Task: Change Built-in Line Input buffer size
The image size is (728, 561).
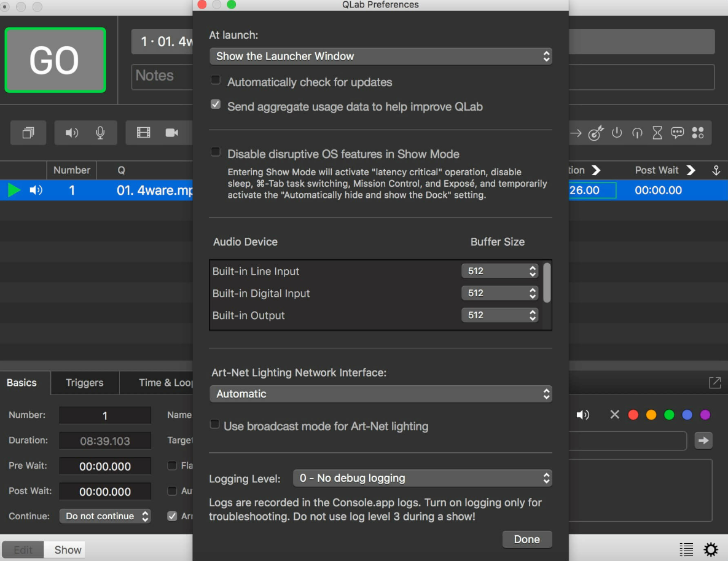Action: pos(499,271)
